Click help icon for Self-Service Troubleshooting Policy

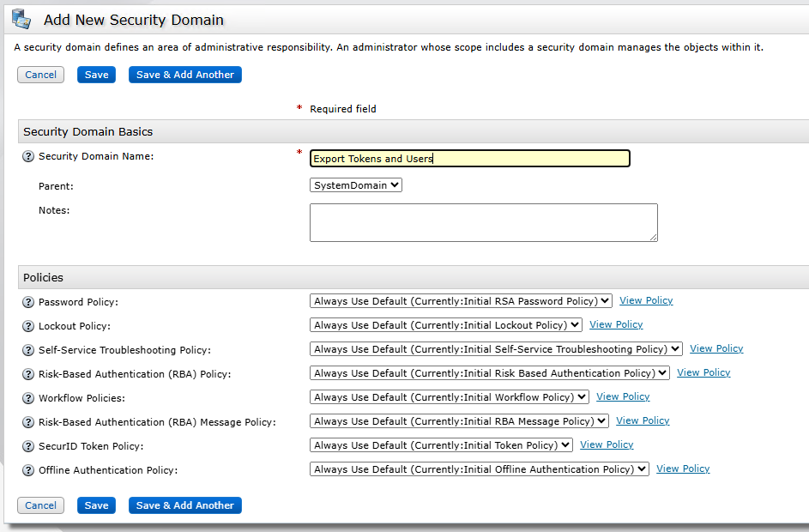28,351
